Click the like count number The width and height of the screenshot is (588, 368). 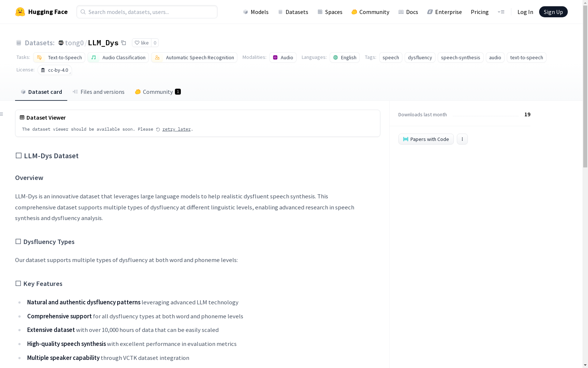click(155, 43)
